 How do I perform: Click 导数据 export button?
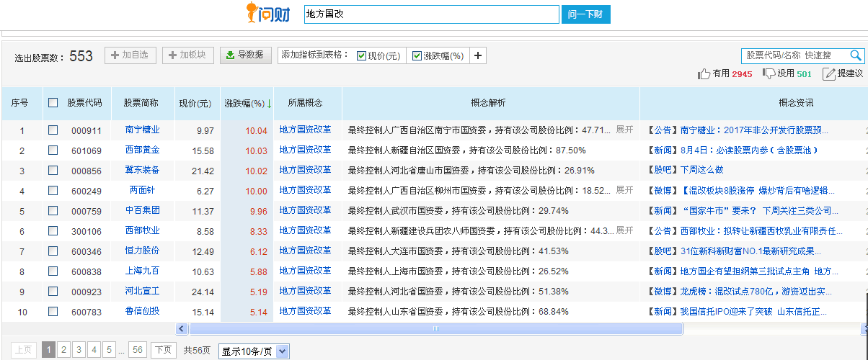pos(245,55)
